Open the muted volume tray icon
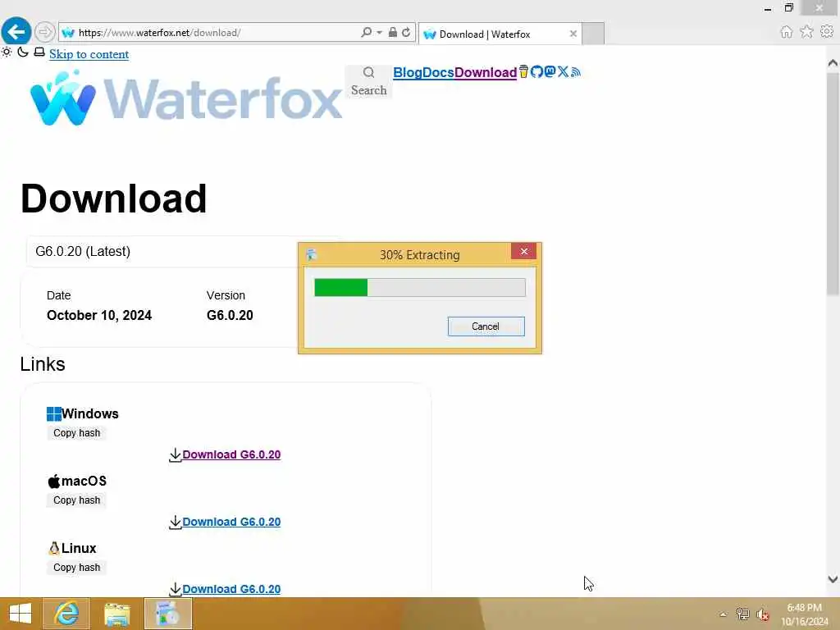 click(763, 614)
